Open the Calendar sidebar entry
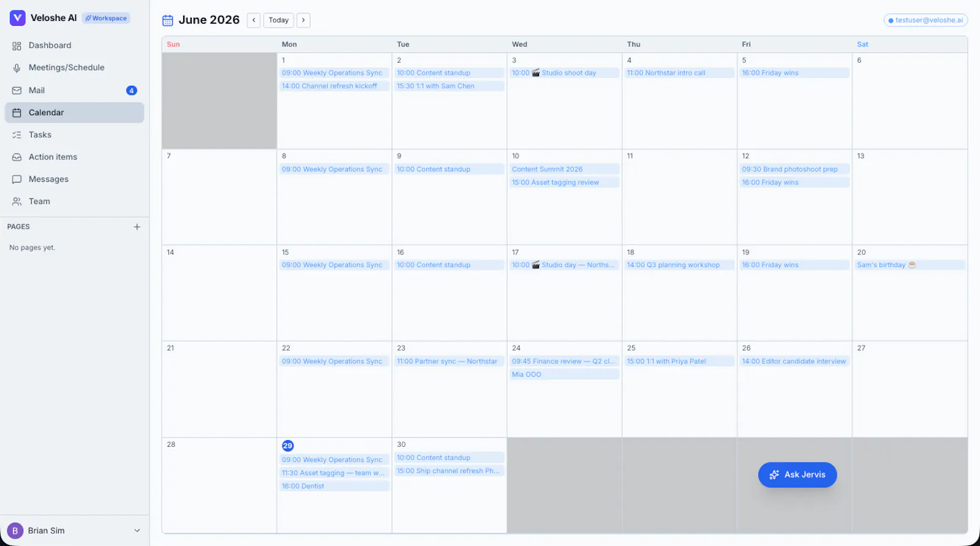980x546 pixels. 75,113
